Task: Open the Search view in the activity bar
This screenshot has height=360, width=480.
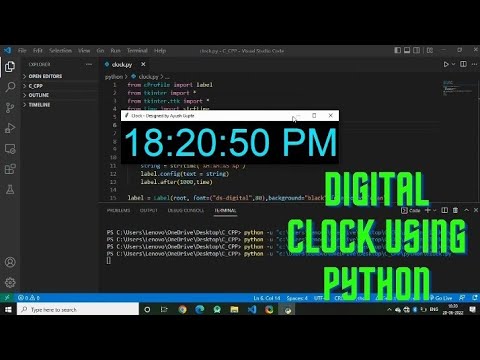Action: 10,87
